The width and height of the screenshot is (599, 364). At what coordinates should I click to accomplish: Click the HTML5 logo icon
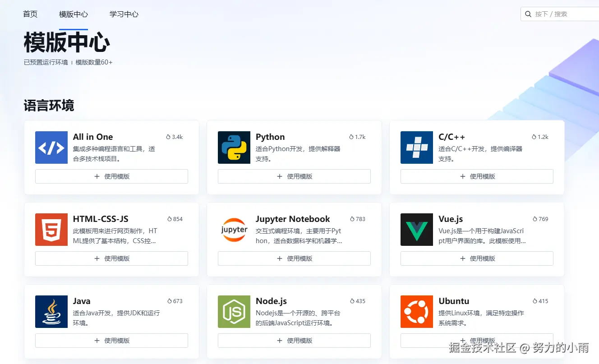tap(51, 230)
